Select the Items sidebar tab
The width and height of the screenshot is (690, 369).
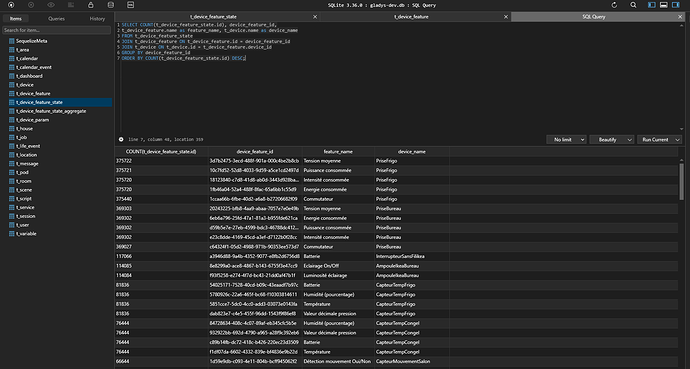click(x=16, y=18)
